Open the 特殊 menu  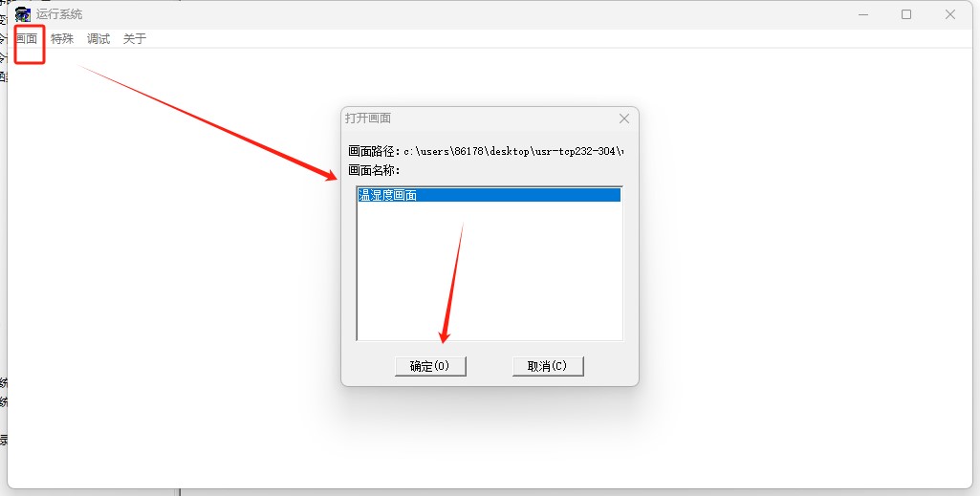[x=62, y=39]
